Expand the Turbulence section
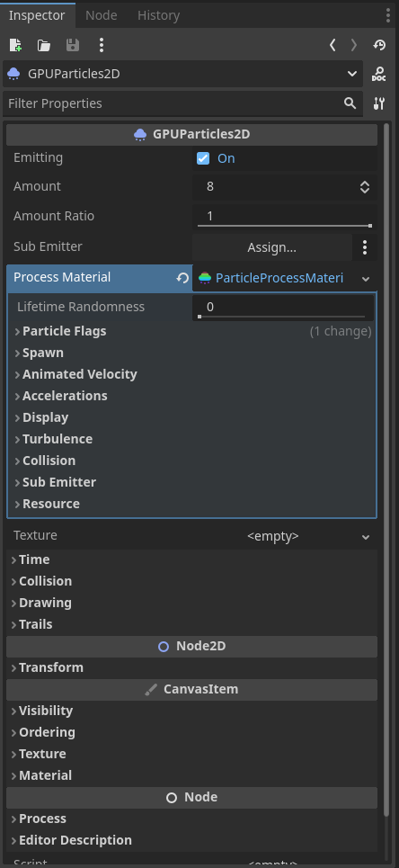The width and height of the screenshot is (399, 868). pyautogui.click(x=53, y=439)
